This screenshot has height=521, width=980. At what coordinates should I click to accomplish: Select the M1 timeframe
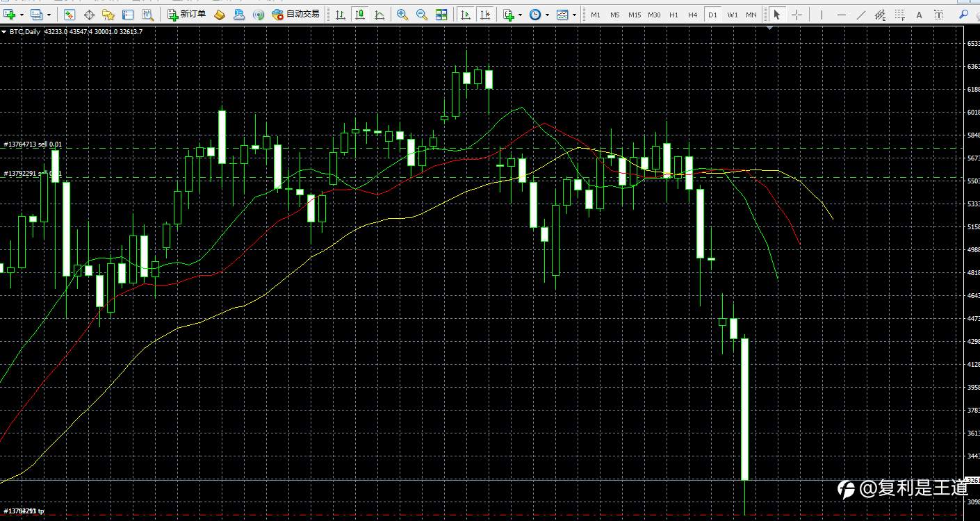tap(596, 15)
